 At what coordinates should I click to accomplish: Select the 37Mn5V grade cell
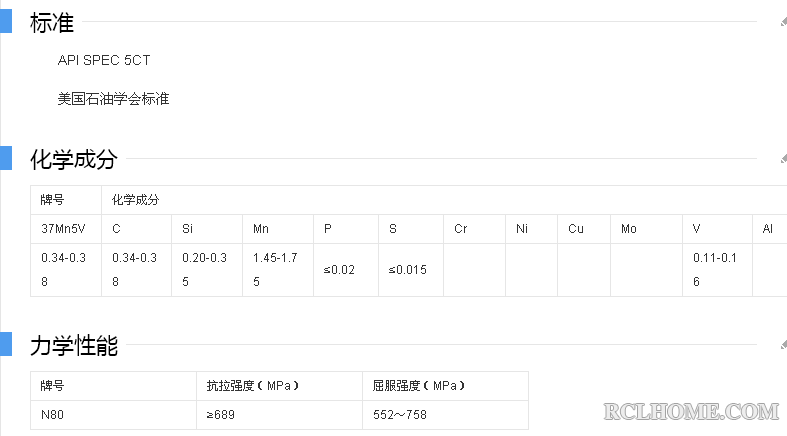click(x=66, y=229)
